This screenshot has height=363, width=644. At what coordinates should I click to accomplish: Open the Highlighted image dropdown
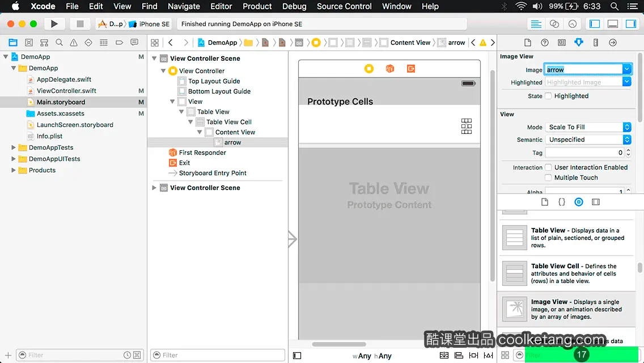627,82
